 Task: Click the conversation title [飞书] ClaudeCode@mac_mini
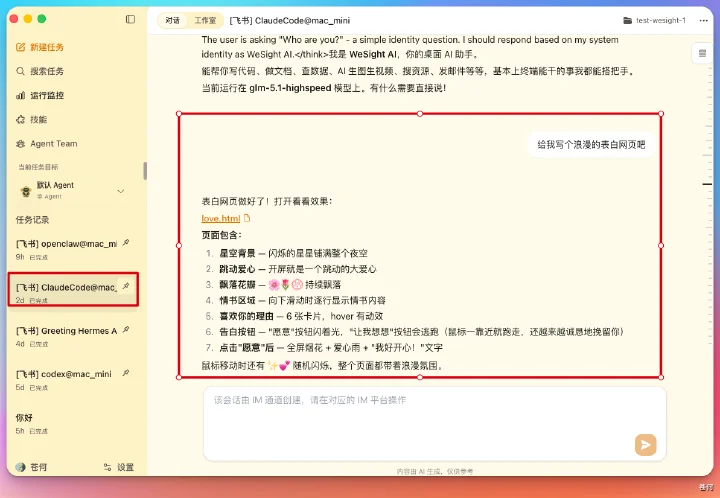pos(290,21)
